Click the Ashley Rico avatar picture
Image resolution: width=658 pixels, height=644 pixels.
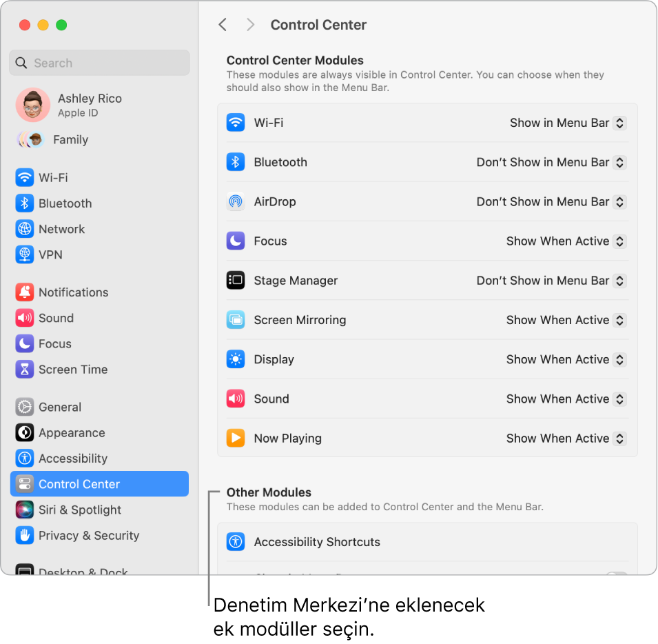[33, 105]
